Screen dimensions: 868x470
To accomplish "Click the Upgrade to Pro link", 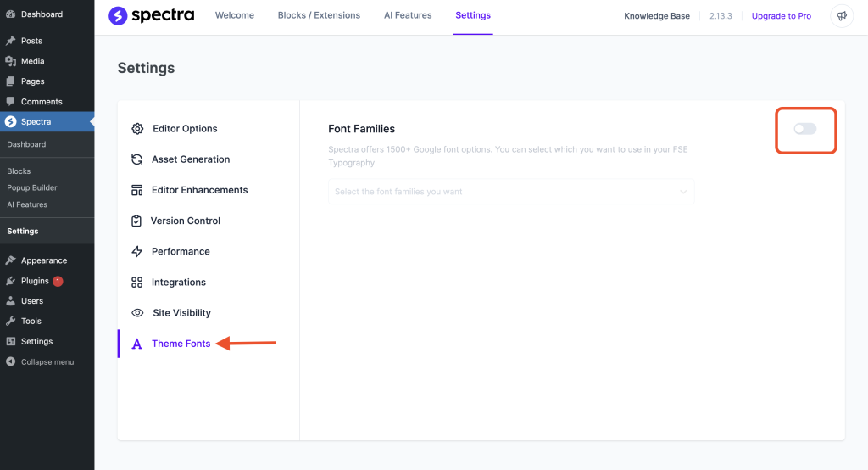I will 781,16.
